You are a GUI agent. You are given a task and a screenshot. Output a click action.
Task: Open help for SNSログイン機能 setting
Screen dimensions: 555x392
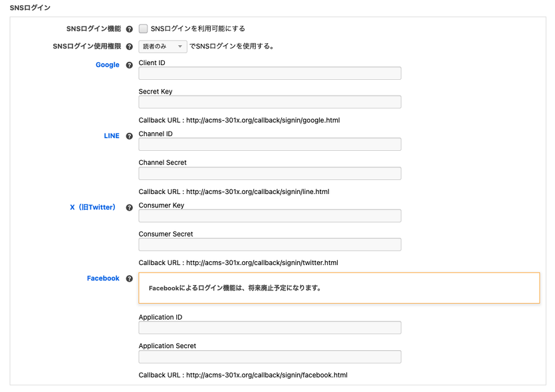pyautogui.click(x=129, y=29)
